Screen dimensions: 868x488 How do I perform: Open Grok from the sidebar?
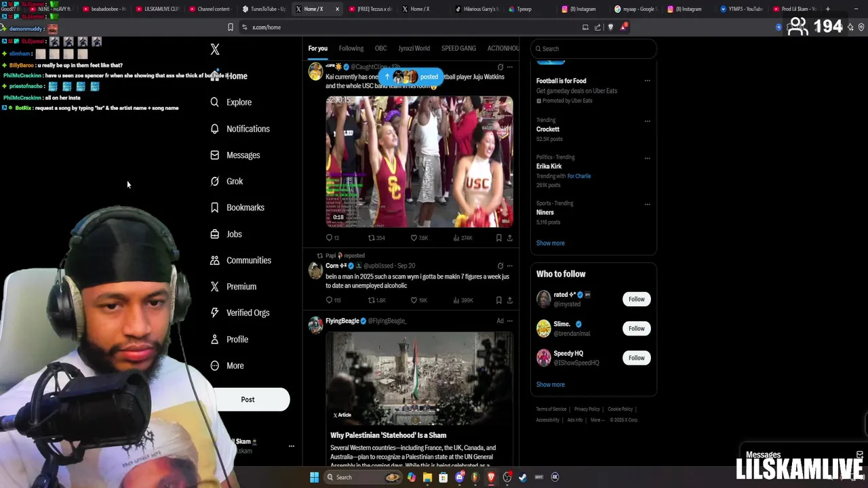[x=226, y=182]
